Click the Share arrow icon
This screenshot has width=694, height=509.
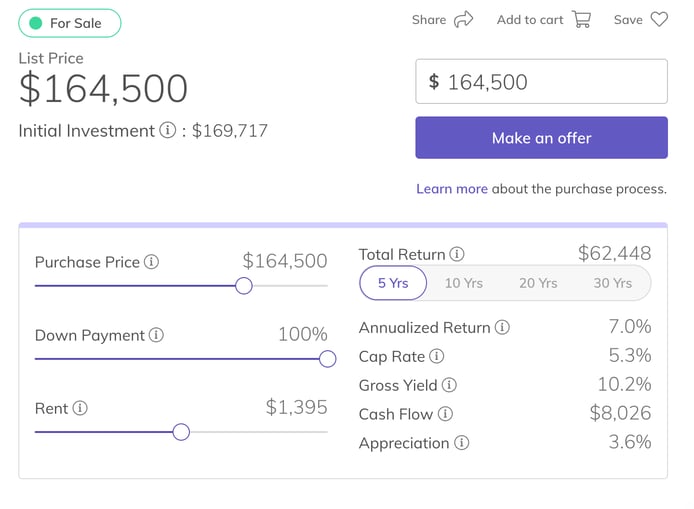463,19
